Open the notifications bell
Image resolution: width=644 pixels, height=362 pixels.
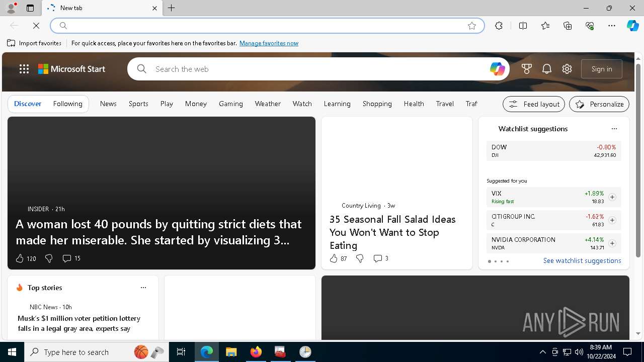(x=547, y=69)
